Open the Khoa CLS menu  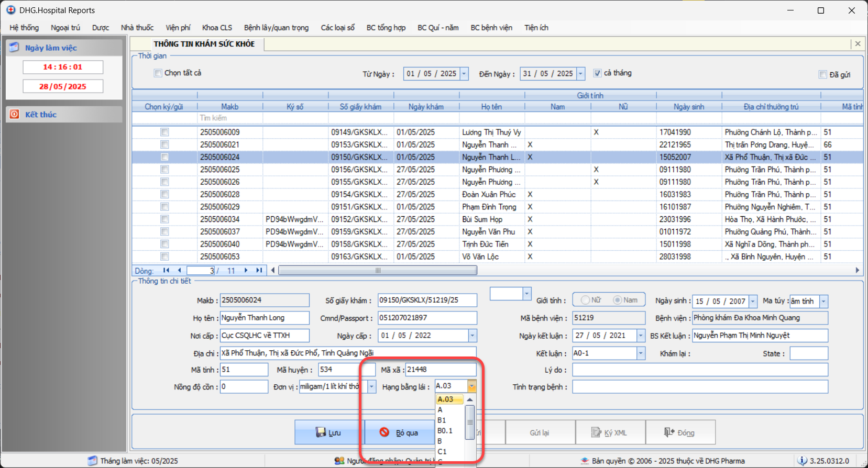point(217,28)
